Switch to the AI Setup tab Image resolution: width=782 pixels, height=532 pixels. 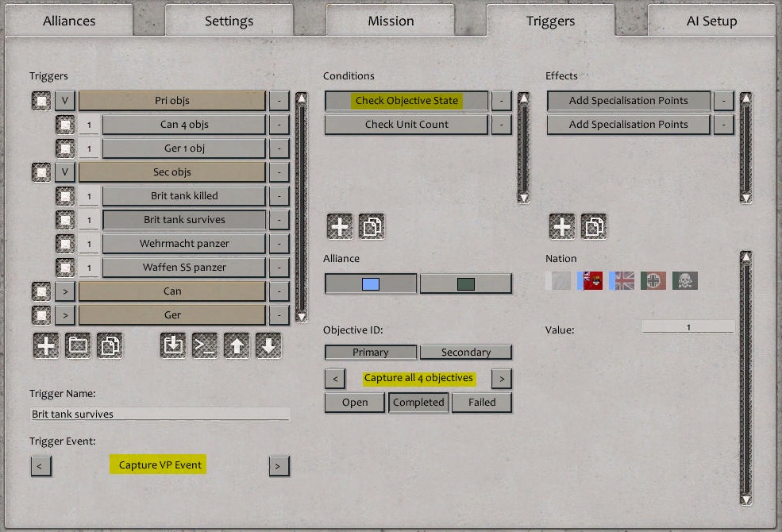point(711,21)
